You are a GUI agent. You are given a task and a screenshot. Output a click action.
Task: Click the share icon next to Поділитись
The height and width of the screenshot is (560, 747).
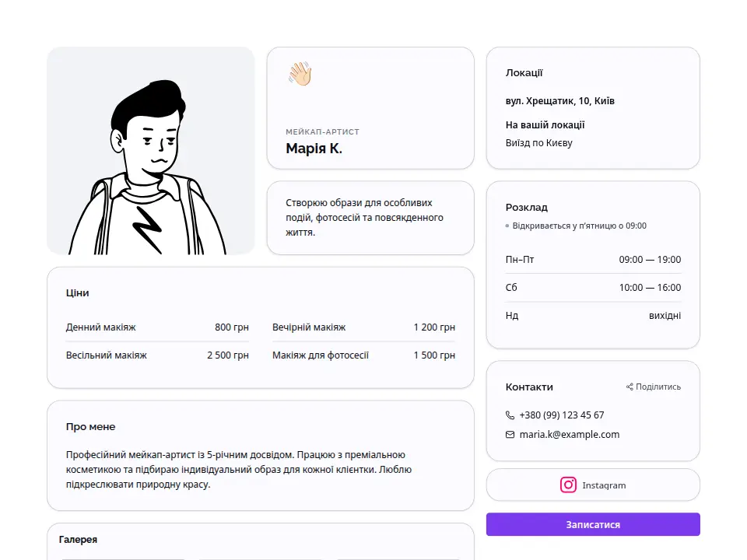[630, 387]
